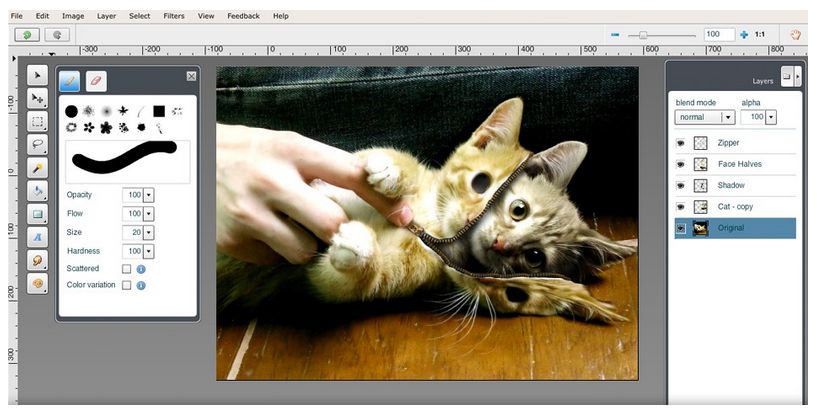Select the Text tool
The width and height of the screenshot is (817, 414).
tap(38, 237)
